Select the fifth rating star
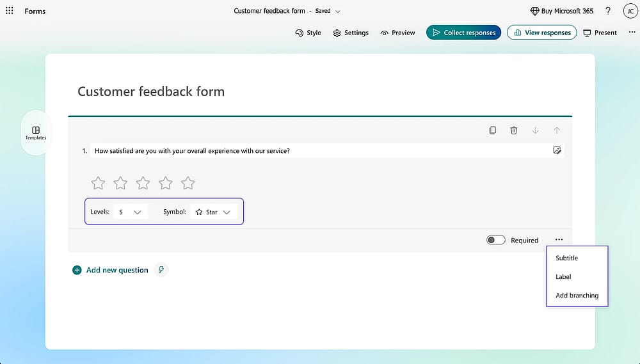Screen dimensions: 640x364 (188, 183)
